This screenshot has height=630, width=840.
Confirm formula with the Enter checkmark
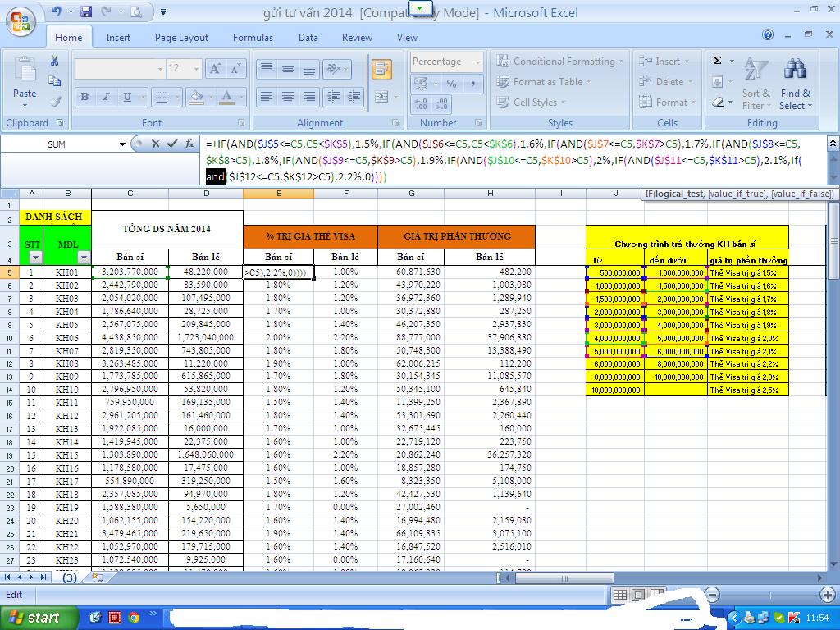pyautogui.click(x=172, y=144)
